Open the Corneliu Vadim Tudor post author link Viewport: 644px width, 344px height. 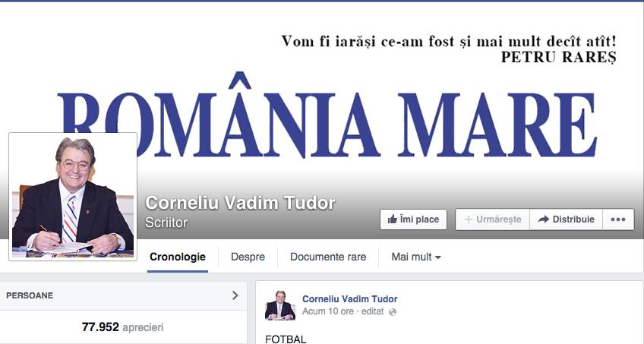click(349, 299)
